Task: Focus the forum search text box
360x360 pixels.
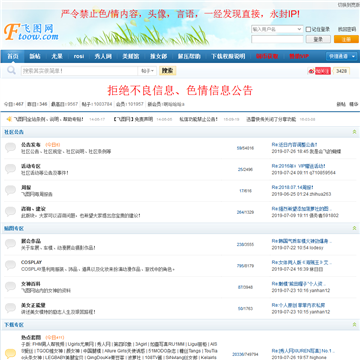Action: [x=80, y=71]
